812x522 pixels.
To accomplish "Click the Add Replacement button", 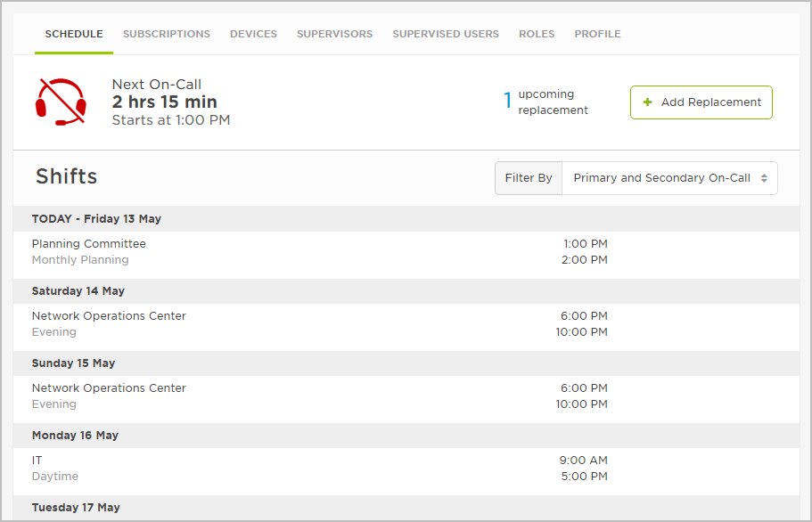I will coord(701,102).
